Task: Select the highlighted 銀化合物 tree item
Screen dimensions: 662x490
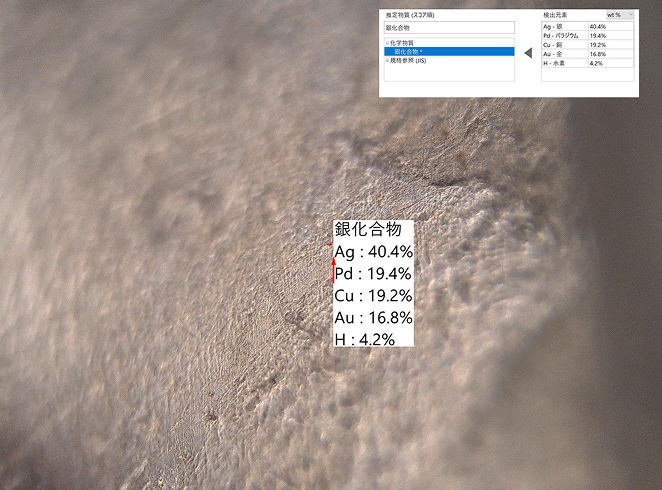Action: (x=408, y=51)
